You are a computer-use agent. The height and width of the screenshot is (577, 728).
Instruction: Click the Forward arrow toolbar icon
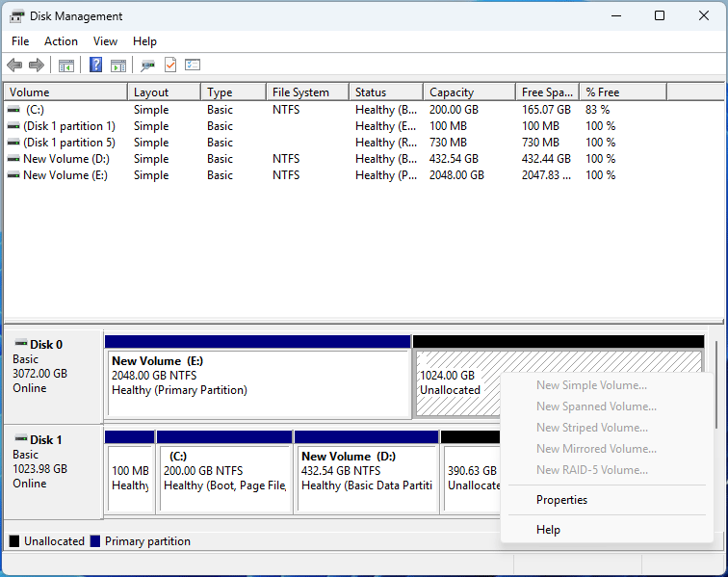tap(37, 66)
